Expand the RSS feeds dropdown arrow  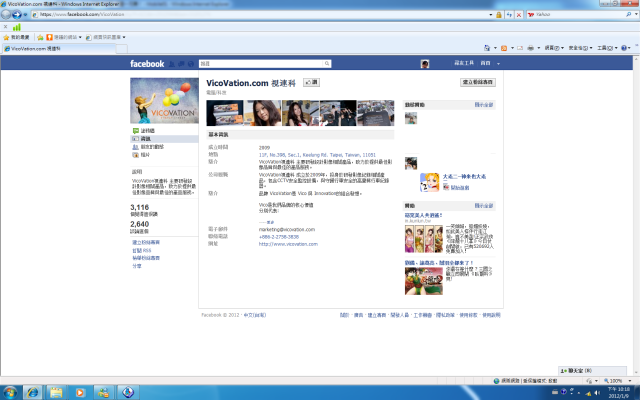click(512, 48)
